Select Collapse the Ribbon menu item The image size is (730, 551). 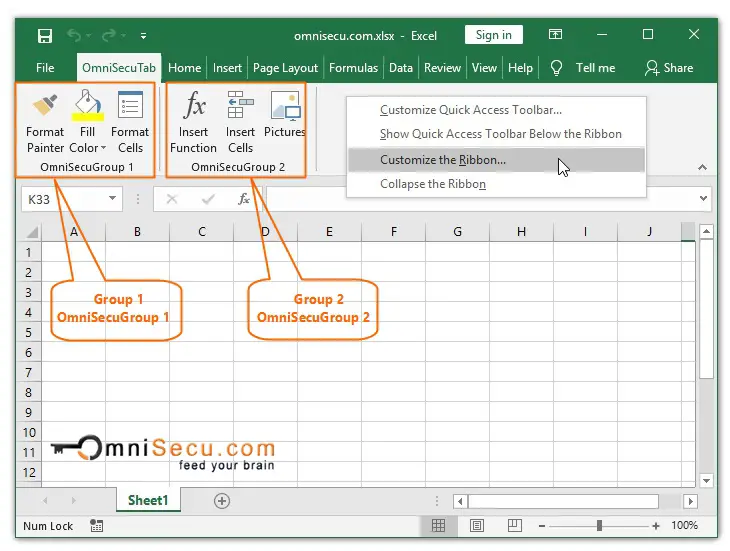(x=496, y=184)
